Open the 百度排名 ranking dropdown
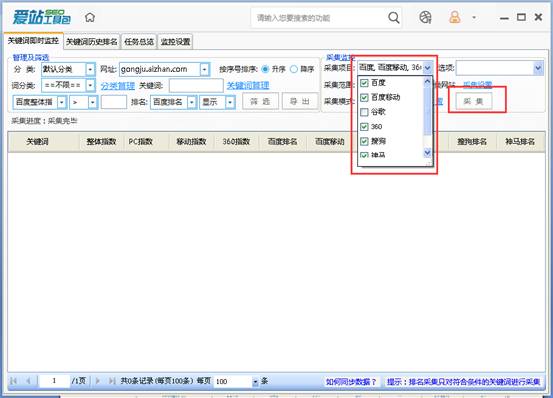 192,102
